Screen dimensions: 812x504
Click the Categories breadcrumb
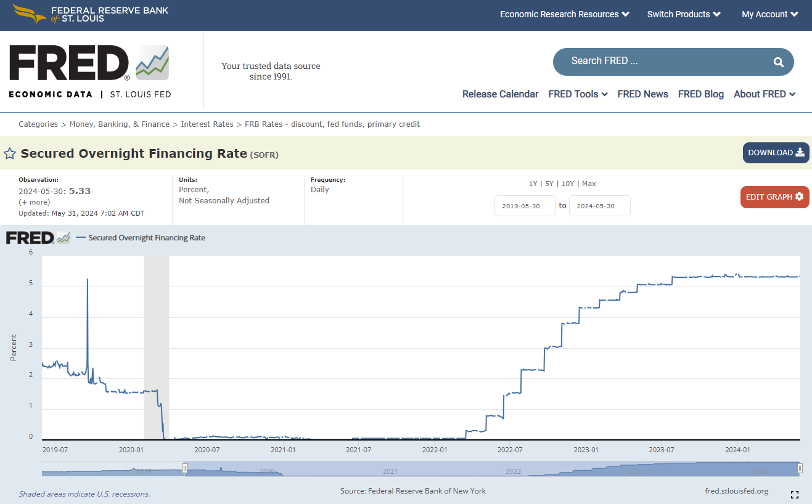click(38, 124)
